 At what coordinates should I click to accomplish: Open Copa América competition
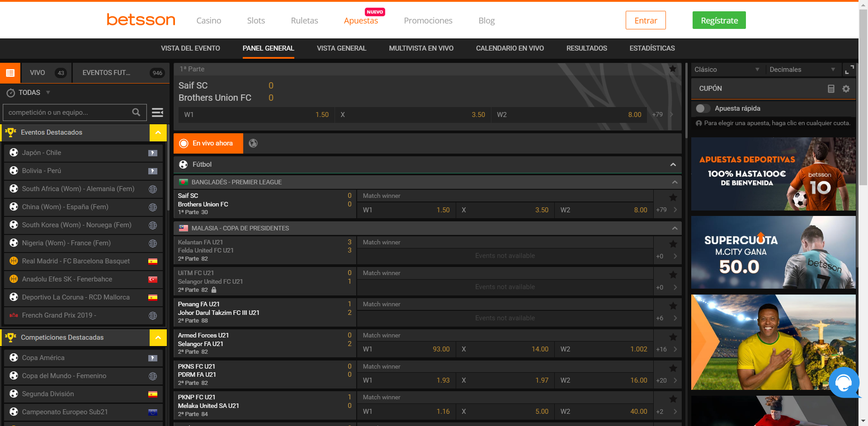(x=83, y=358)
